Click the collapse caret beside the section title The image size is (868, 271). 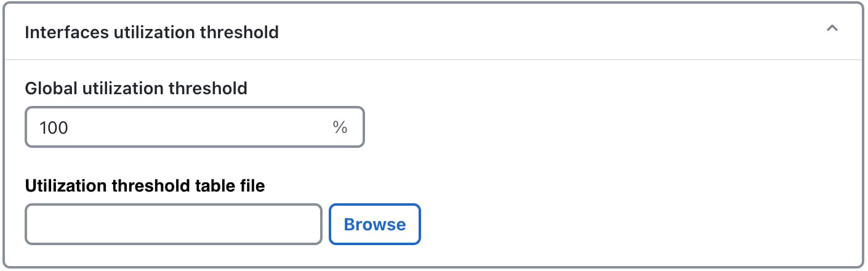point(832,28)
